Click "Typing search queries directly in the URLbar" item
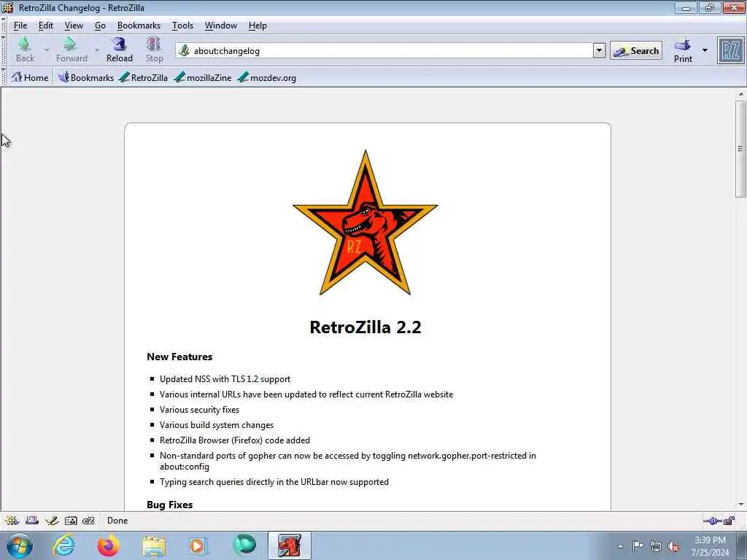Image resolution: width=747 pixels, height=560 pixels. click(x=274, y=482)
